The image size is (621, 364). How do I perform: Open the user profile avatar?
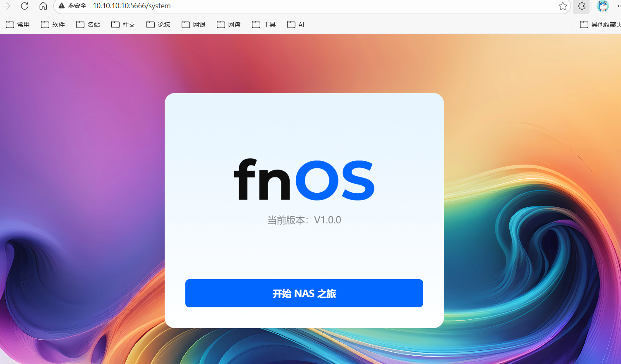pyautogui.click(x=603, y=6)
